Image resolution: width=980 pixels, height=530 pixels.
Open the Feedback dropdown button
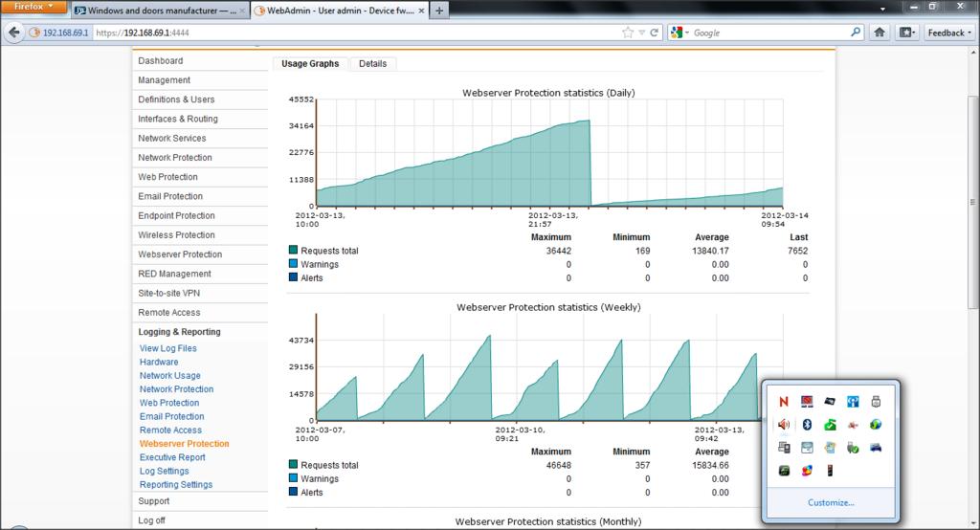pos(949,33)
